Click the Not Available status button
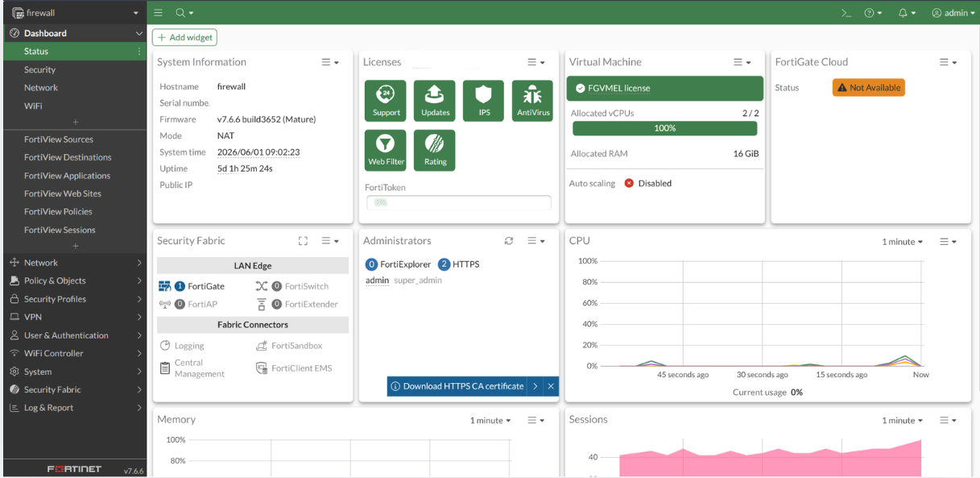 869,87
